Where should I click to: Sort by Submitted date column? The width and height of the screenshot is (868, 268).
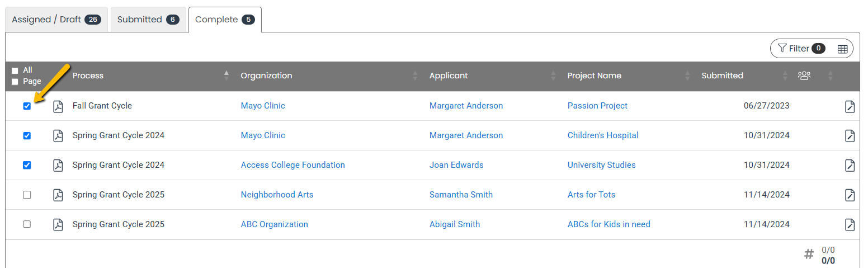(x=785, y=76)
